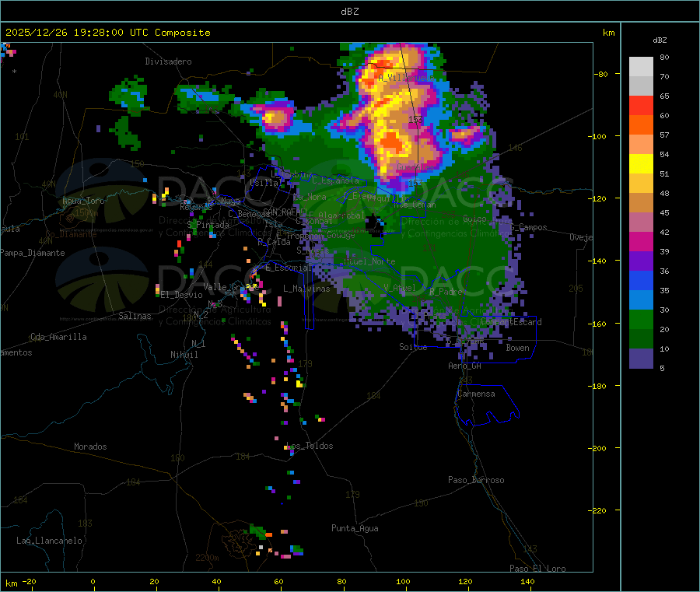Click the Salinas location label
The width and height of the screenshot is (700, 592).
pos(137,317)
